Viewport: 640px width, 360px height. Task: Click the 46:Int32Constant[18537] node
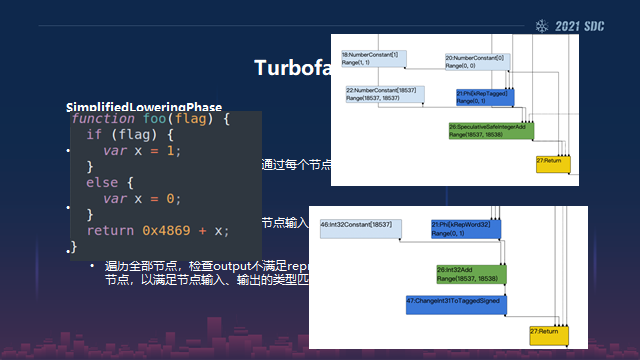361,229
